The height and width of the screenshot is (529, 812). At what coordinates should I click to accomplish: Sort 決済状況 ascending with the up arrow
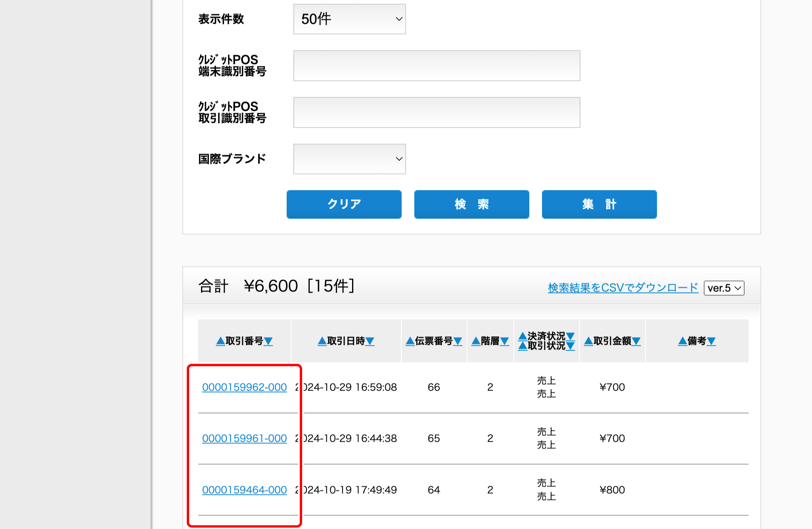523,336
